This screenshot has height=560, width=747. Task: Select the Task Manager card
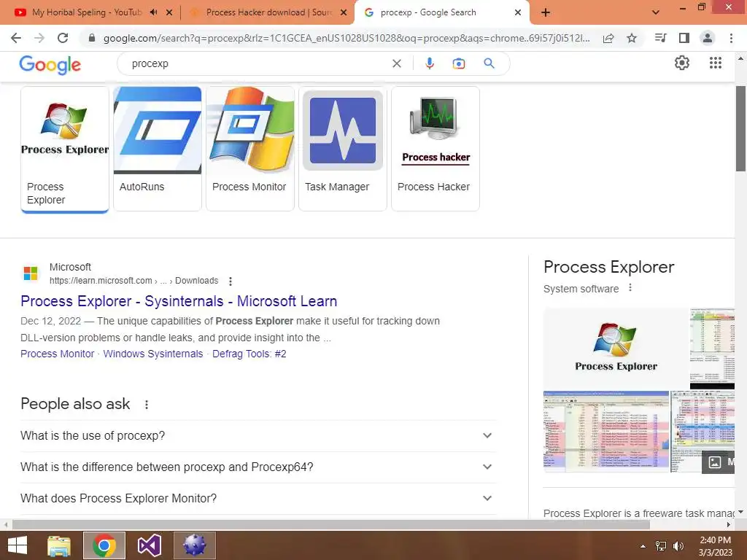point(343,149)
